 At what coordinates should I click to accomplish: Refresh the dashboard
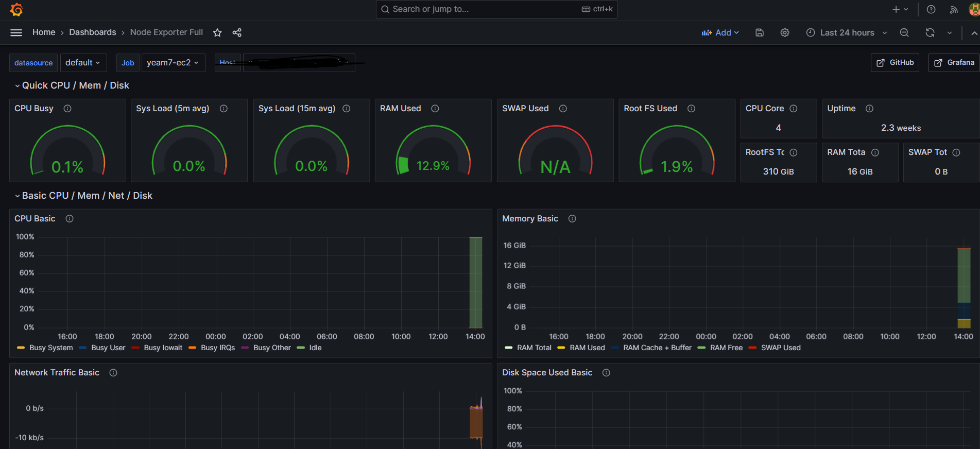click(930, 32)
